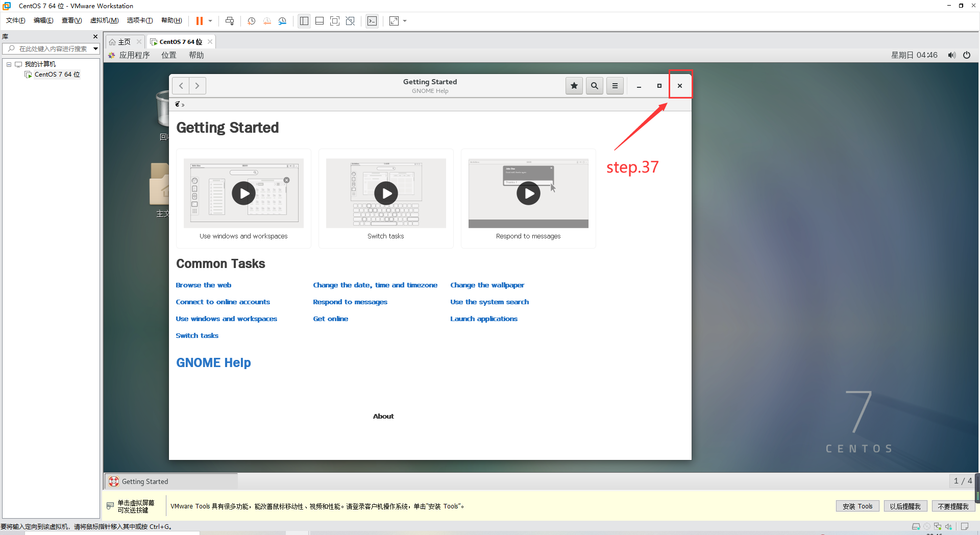980x535 pixels.
Task: Open the 帮助 menu in the CentOS top bar
Action: pos(197,55)
